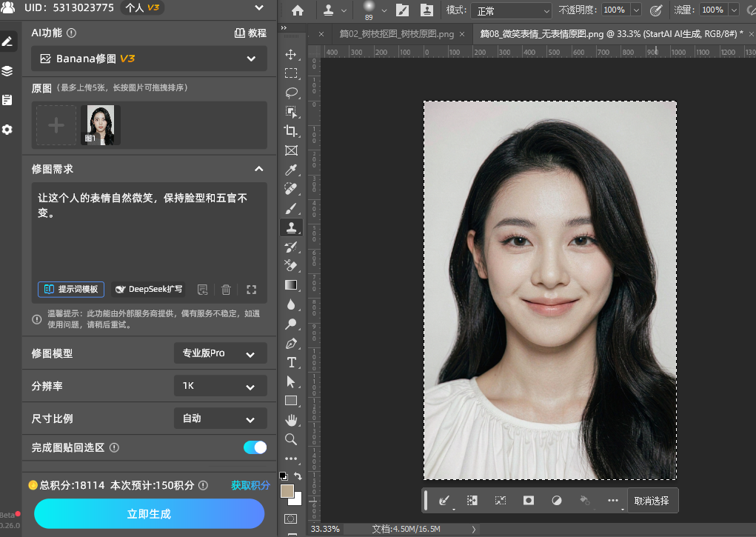
Task: Open the 不透明度 opacity dropdown arrow
Action: click(x=636, y=10)
